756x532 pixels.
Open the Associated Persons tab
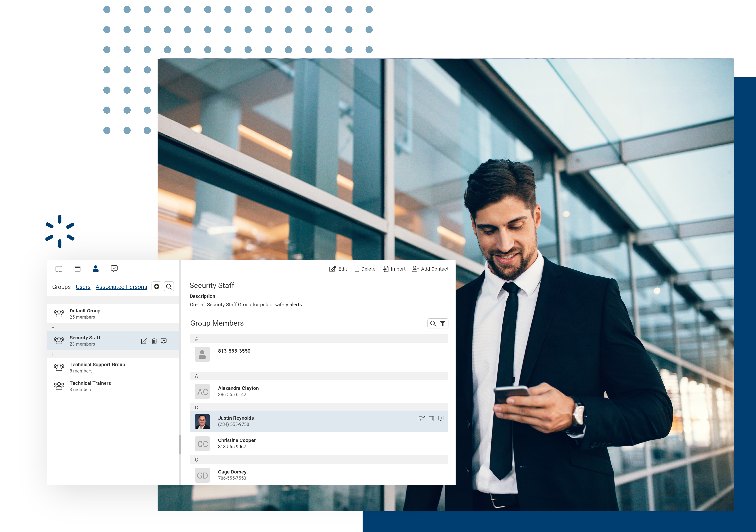(x=121, y=287)
